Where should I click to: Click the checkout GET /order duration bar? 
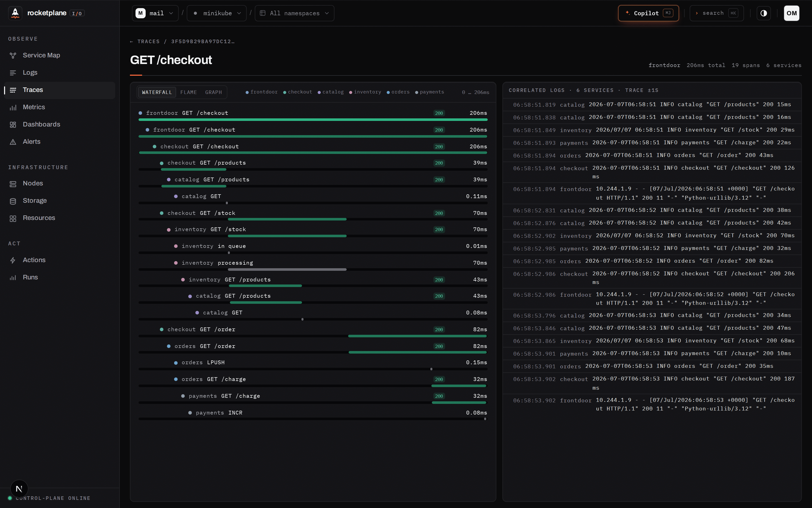click(x=417, y=336)
